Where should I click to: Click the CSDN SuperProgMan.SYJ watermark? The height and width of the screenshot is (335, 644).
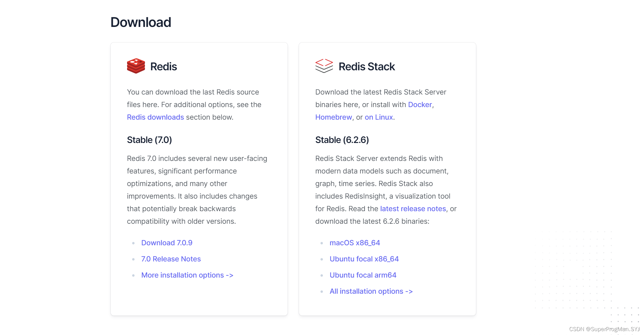pyautogui.click(x=604, y=329)
